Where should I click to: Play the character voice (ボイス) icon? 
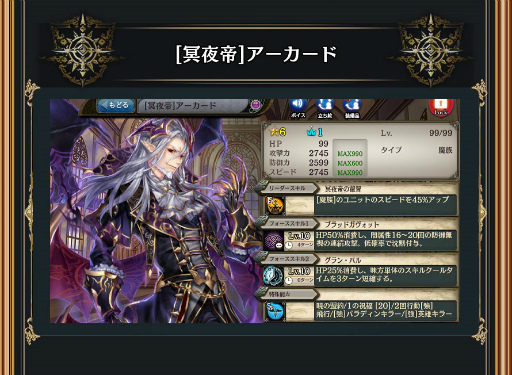coord(298,107)
